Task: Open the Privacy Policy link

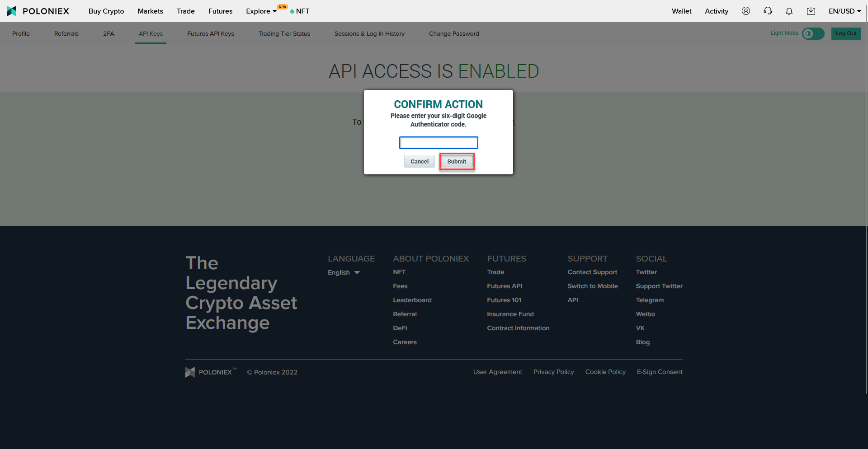Action: 553,372
